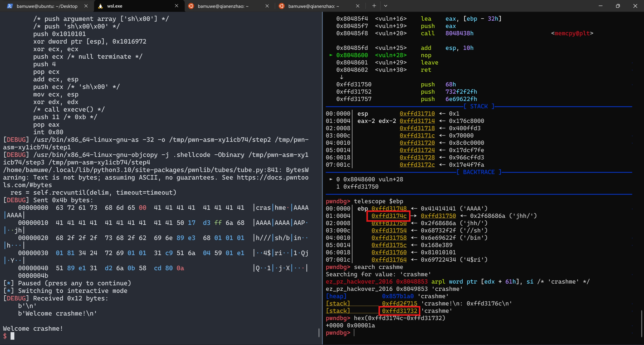Click backtrace frame 1 0xffd31750
This screenshot has height=345, width=644.
357,187
